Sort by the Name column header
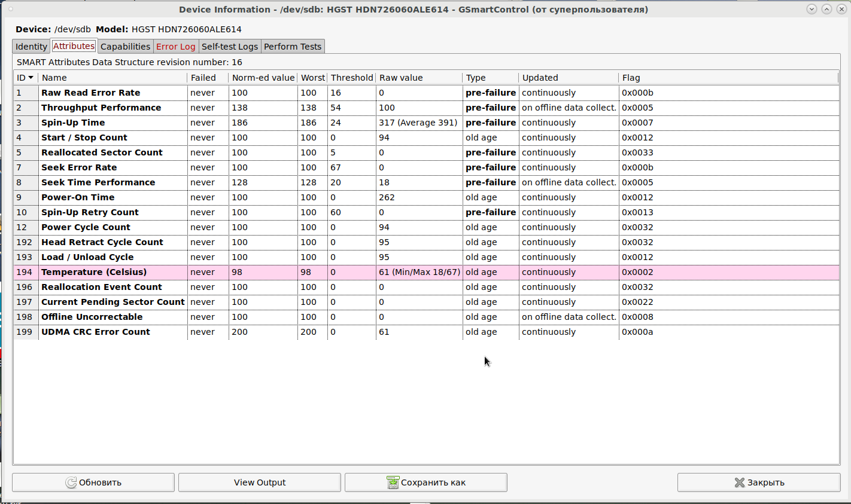The image size is (851, 504). (x=113, y=78)
